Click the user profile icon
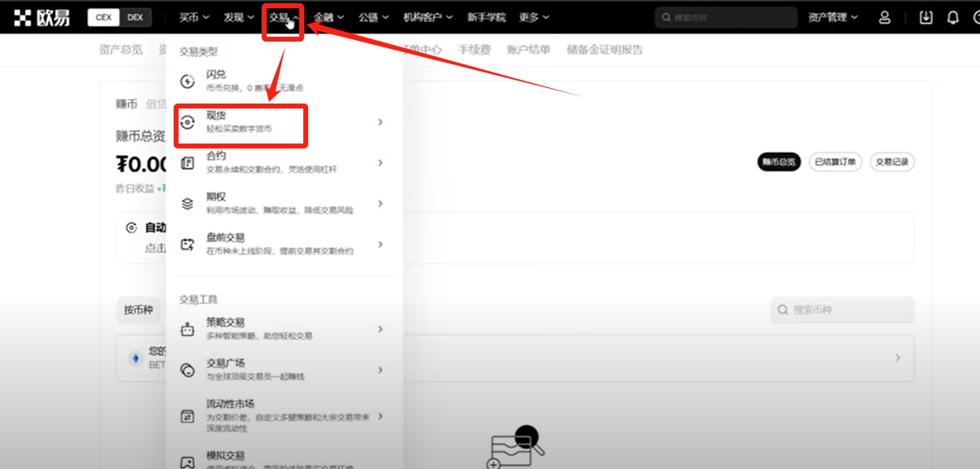Image resolution: width=980 pixels, height=469 pixels. 885,17
